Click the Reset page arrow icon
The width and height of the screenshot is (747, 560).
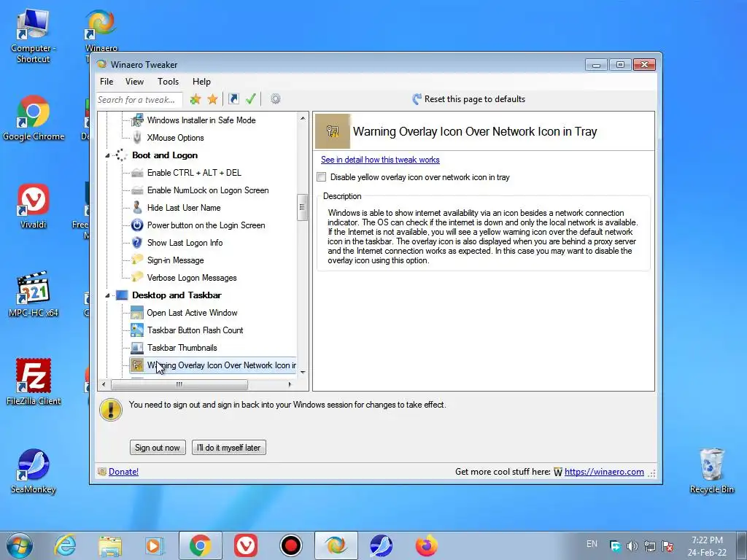click(x=417, y=99)
